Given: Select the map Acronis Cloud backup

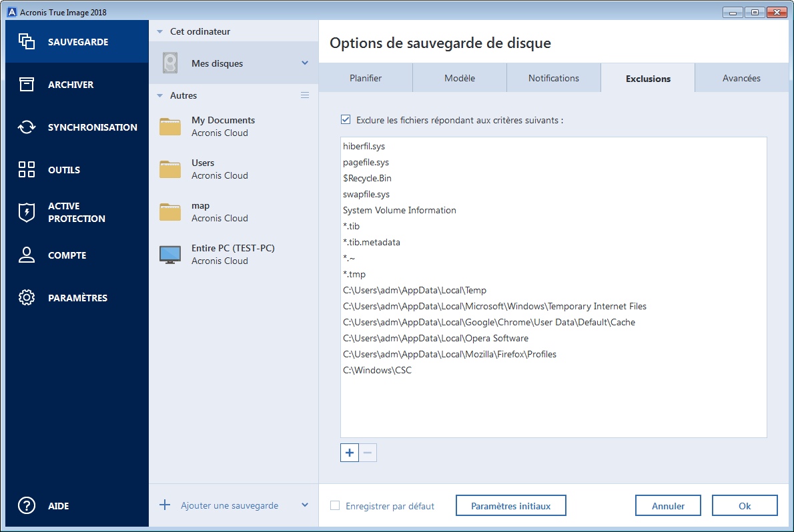Looking at the screenshot, I should 234,211.
